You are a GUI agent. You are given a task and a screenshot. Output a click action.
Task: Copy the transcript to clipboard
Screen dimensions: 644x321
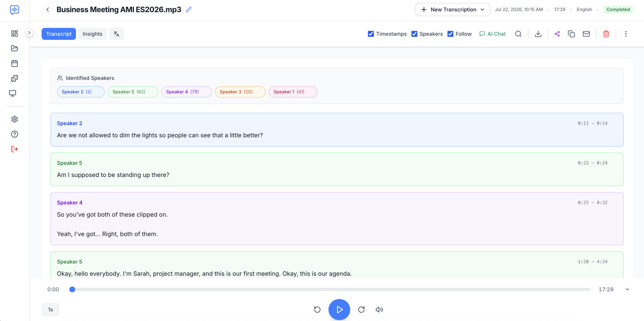click(571, 34)
